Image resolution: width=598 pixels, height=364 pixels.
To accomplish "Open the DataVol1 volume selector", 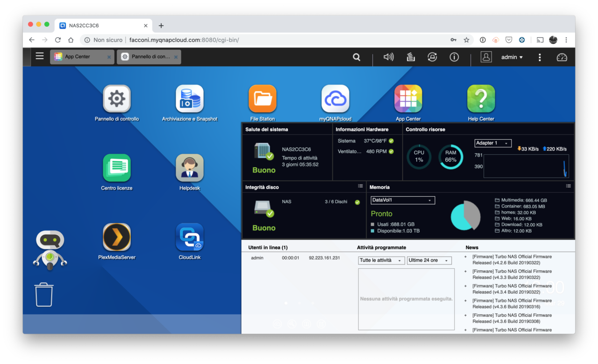I will point(402,200).
